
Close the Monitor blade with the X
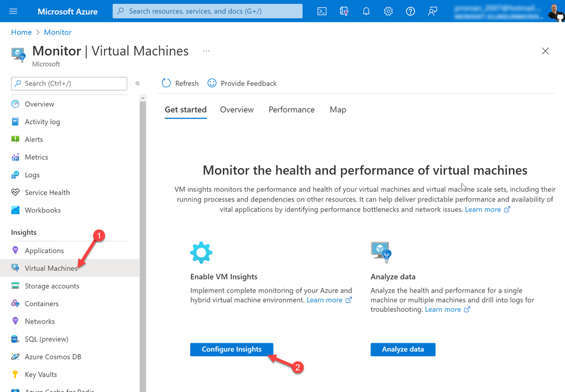pos(545,51)
